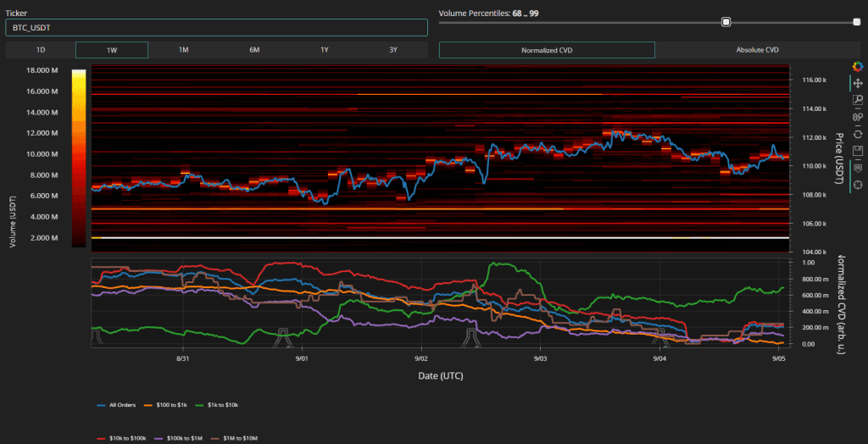Switch to Absolute CVD view
Image resolution: width=868 pixels, height=444 pixels.
point(759,50)
